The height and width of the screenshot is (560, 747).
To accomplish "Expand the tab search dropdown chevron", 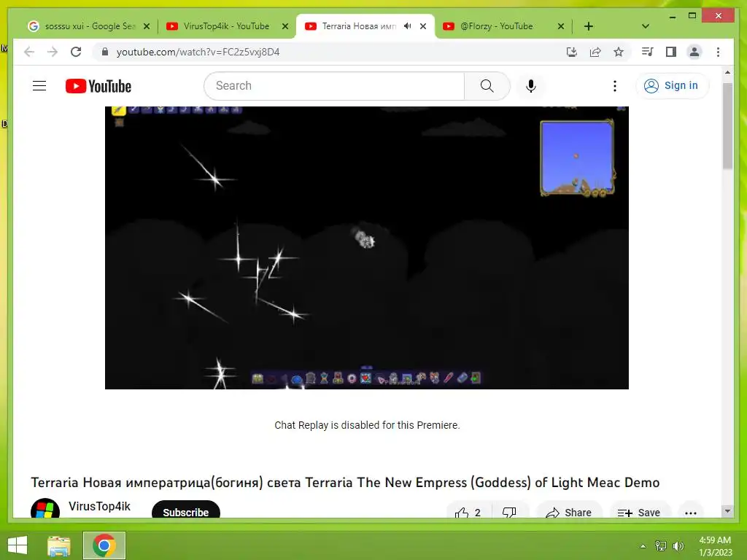I will click(x=645, y=26).
